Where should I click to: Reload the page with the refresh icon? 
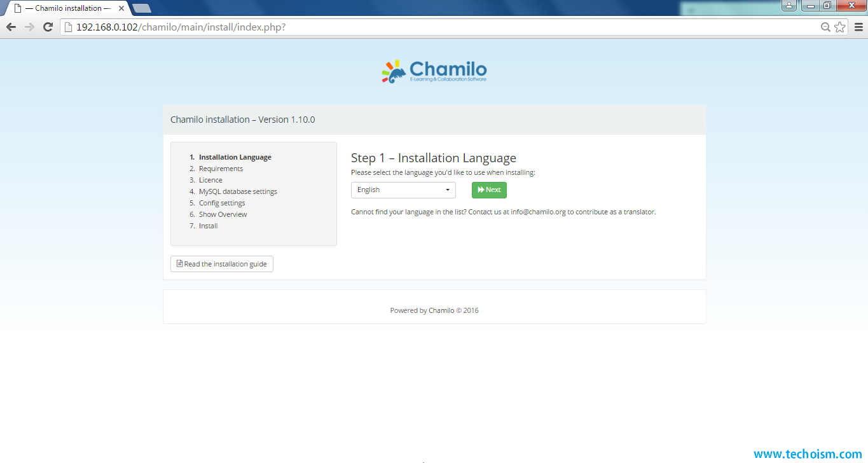48,27
